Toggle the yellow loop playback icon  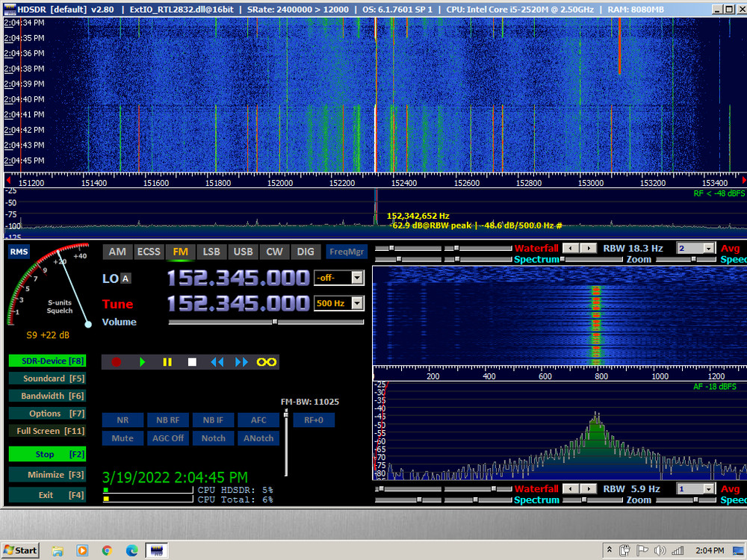267,362
